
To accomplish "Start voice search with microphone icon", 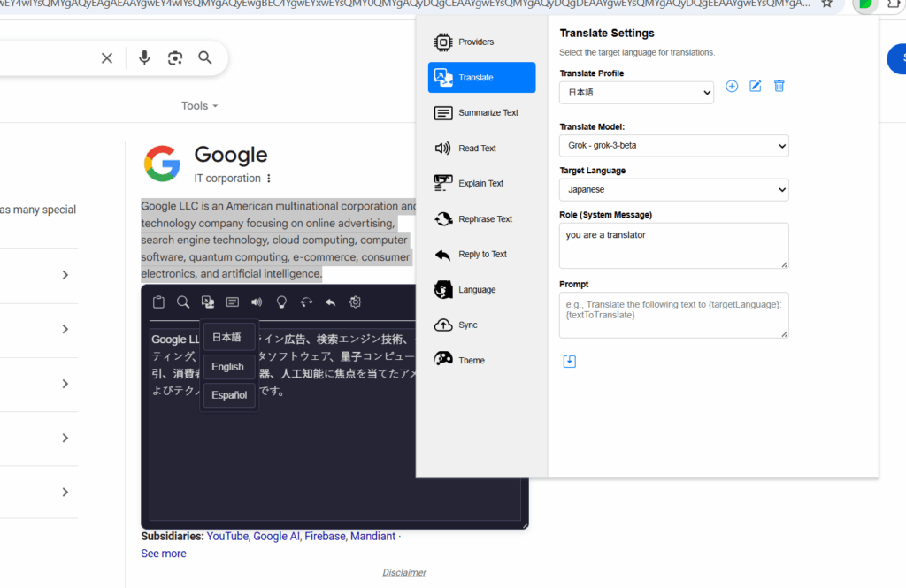I will (144, 57).
